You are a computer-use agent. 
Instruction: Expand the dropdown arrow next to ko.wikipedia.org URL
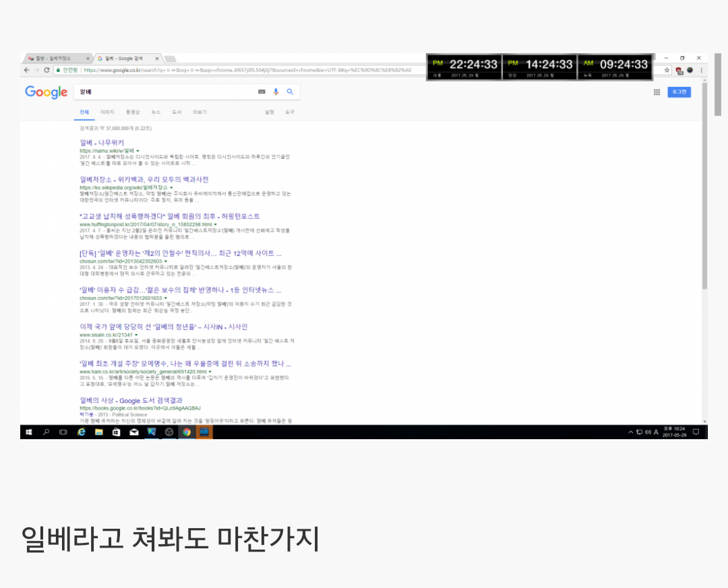tap(171, 187)
